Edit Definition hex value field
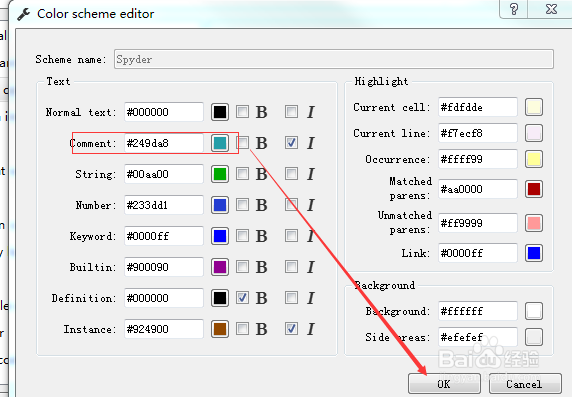572x397 pixels. (164, 298)
